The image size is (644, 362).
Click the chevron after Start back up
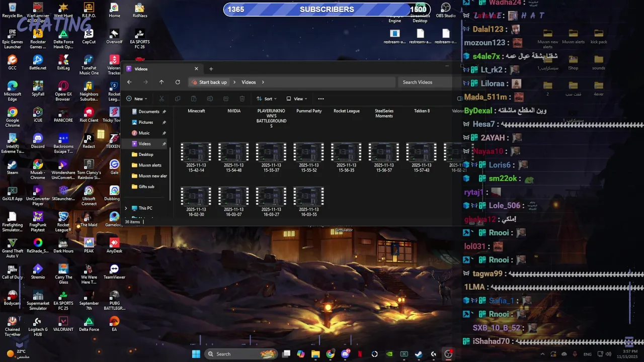click(234, 82)
